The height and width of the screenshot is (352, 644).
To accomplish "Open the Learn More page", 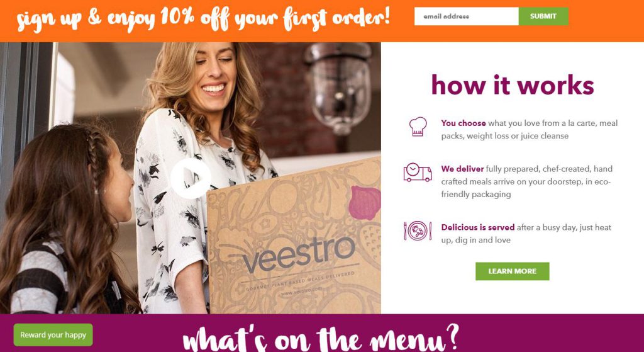I will coord(512,271).
